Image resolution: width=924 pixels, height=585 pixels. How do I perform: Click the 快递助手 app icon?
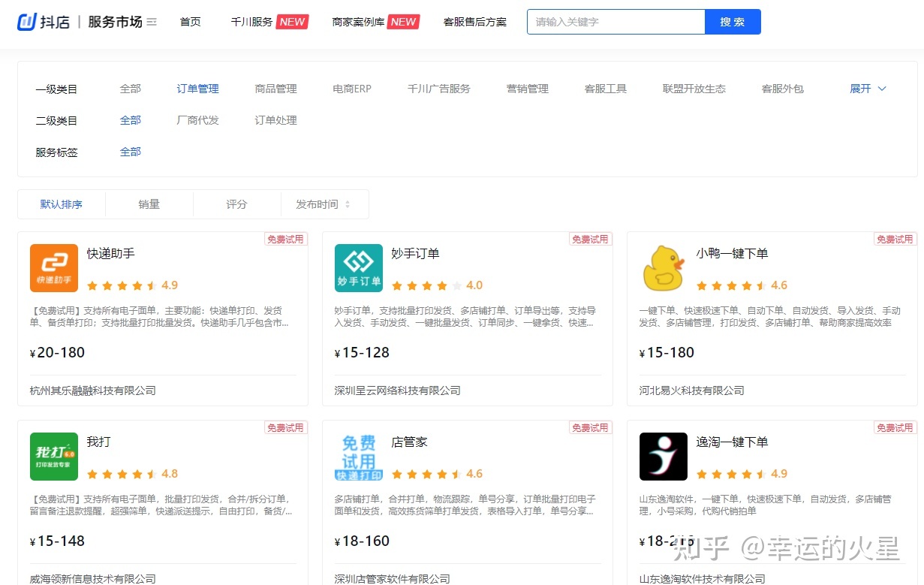coord(53,267)
